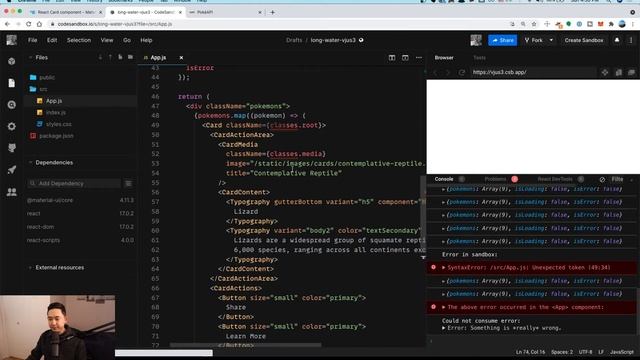The height and width of the screenshot is (360, 640).
Task: Expand the public folder
Action: (42, 77)
